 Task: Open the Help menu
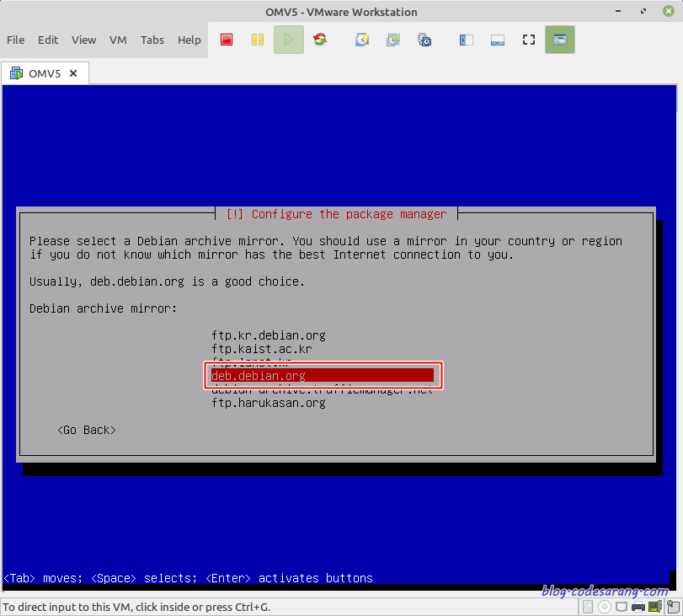click(189, 40)
